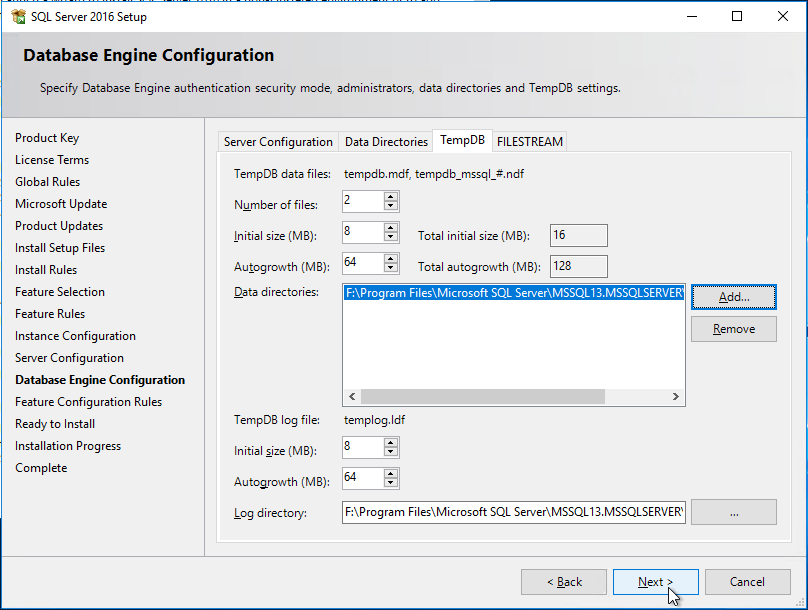This screenshot has height=610, width=808.
Task: Click Feature Selection step in sidebar
Action: click(x=60, y=292)
